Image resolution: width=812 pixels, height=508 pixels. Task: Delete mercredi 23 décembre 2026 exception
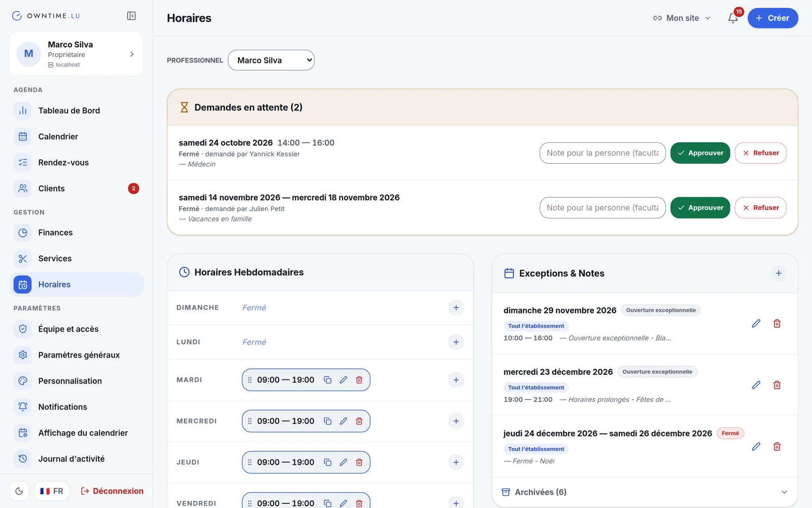(x=777, y=385)
